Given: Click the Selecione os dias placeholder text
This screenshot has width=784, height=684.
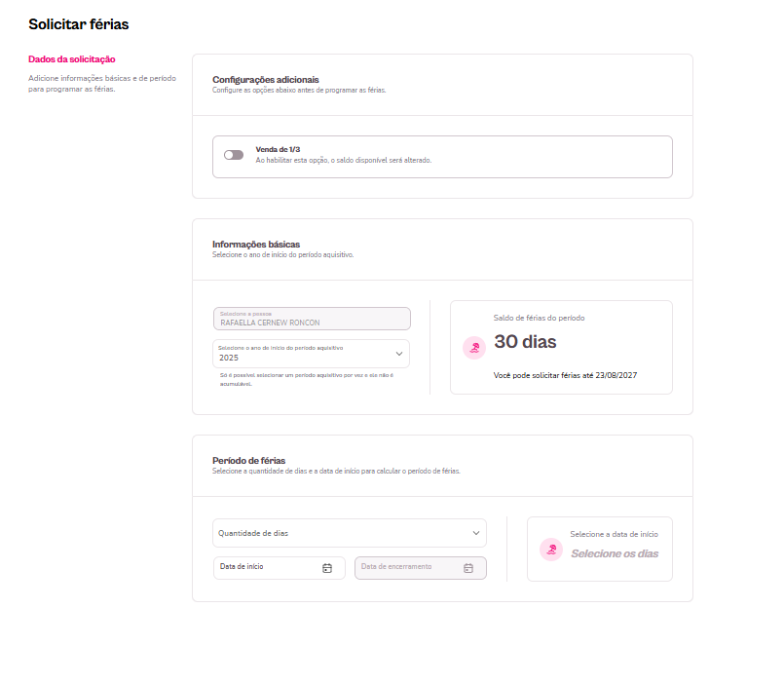Looking at the screenshot, I should [x=615, y=553].
